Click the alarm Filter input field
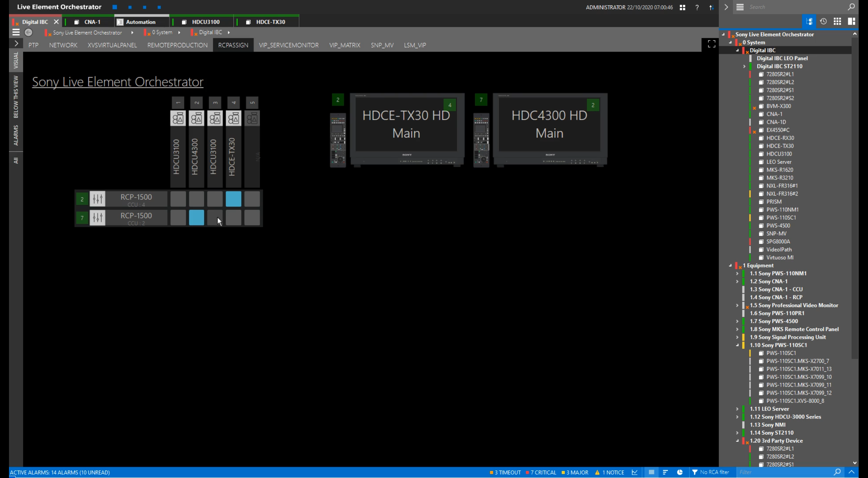The image size is (868, 478). point(784,472)
